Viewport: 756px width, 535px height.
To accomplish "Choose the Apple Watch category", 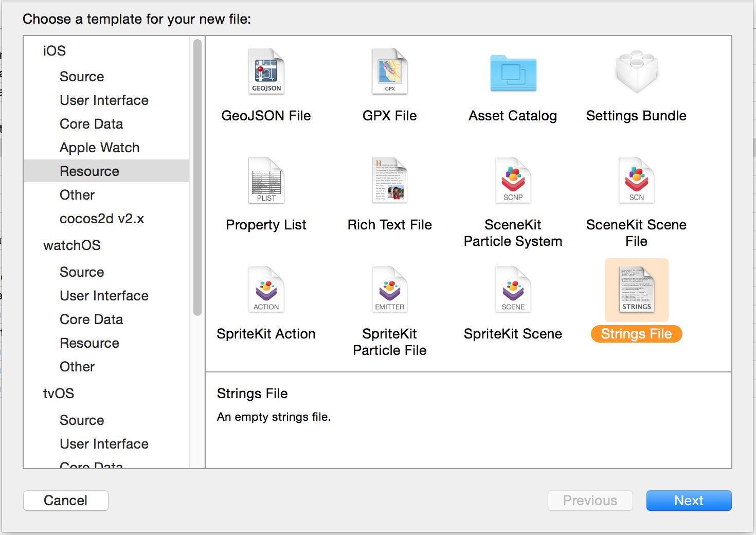I will point(99,148).
